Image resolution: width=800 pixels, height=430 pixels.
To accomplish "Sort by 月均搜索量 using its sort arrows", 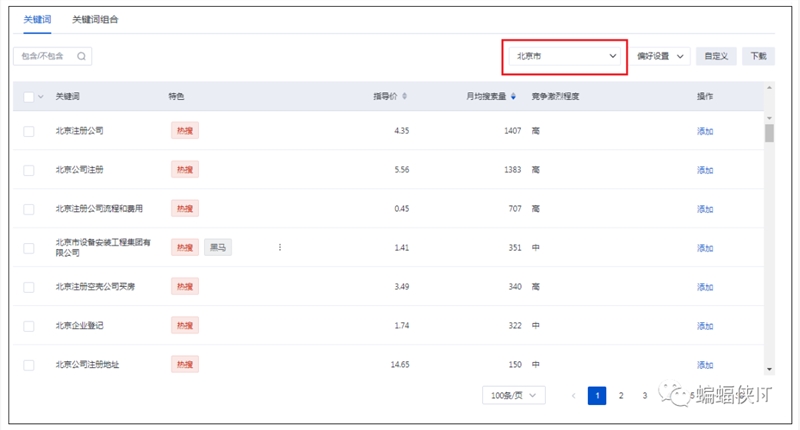I will [513, 96].
